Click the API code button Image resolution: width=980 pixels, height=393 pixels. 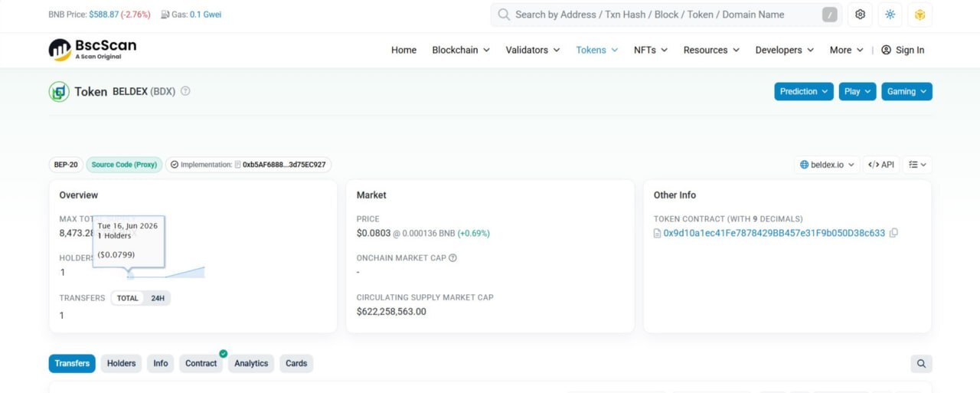(881, 165)
